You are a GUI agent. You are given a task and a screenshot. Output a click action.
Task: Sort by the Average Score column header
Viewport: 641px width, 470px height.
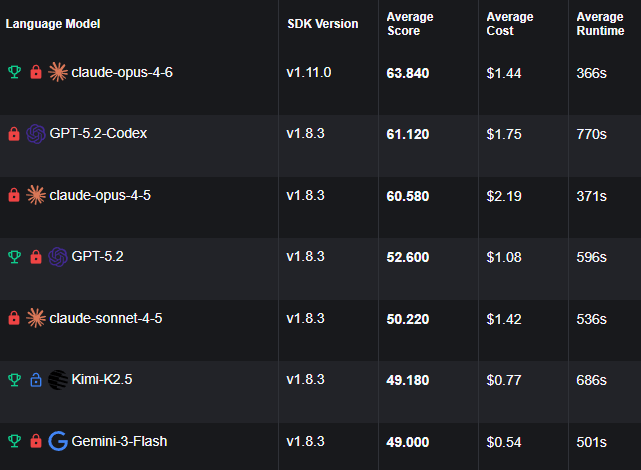point(410,24)
